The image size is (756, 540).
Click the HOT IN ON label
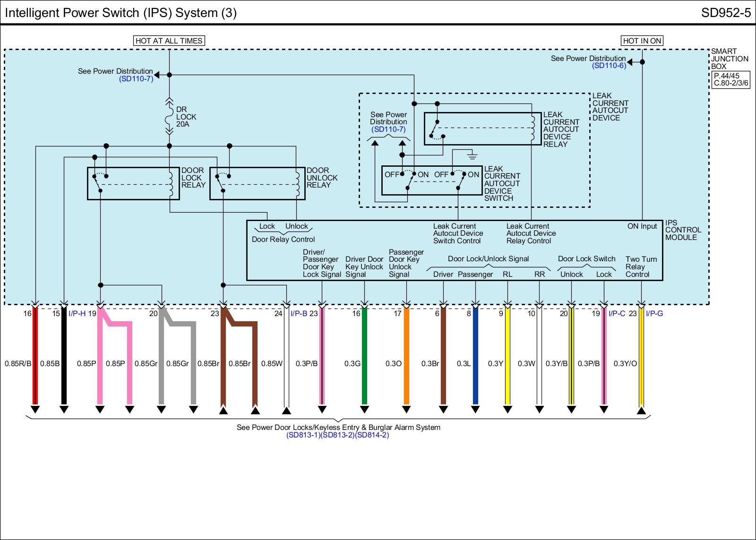642,41
